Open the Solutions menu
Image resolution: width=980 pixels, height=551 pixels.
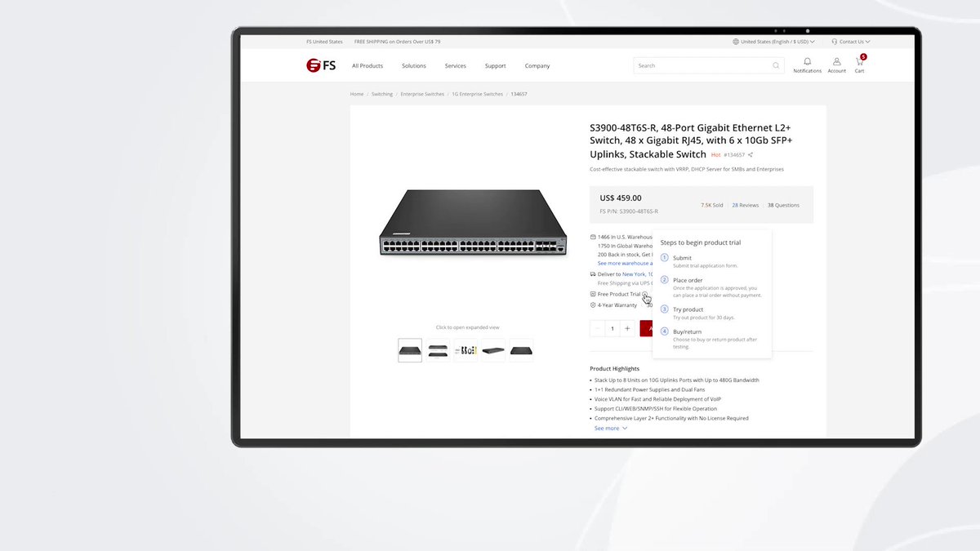[414, 66]
